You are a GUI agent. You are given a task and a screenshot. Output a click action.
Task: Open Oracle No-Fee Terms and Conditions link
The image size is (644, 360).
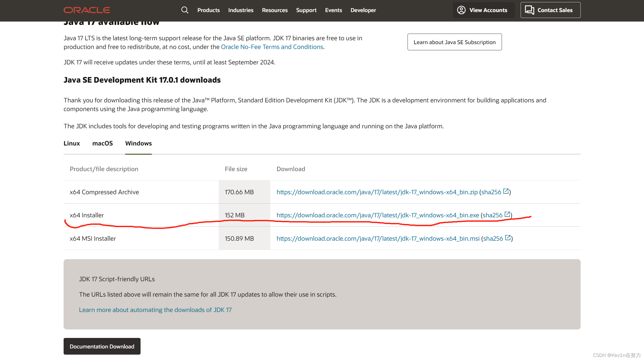point(272,47)
